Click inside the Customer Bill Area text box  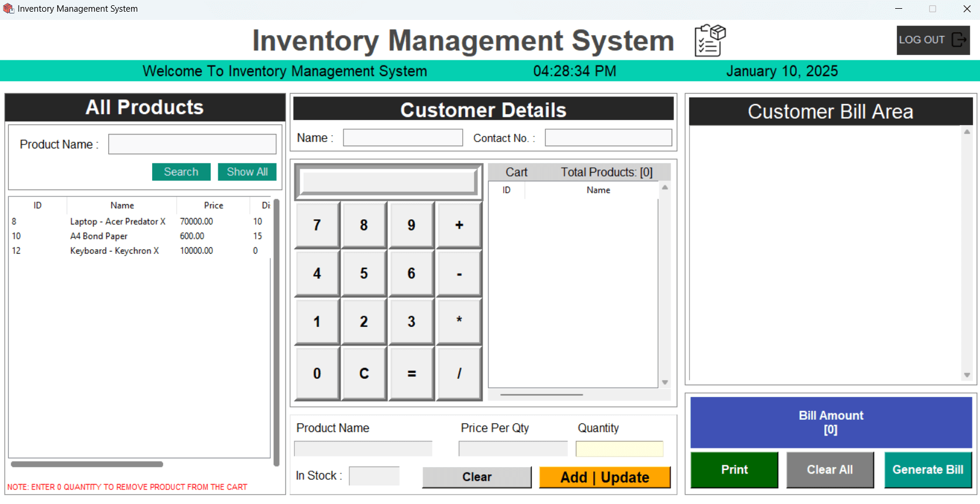[x=826, y=253]
